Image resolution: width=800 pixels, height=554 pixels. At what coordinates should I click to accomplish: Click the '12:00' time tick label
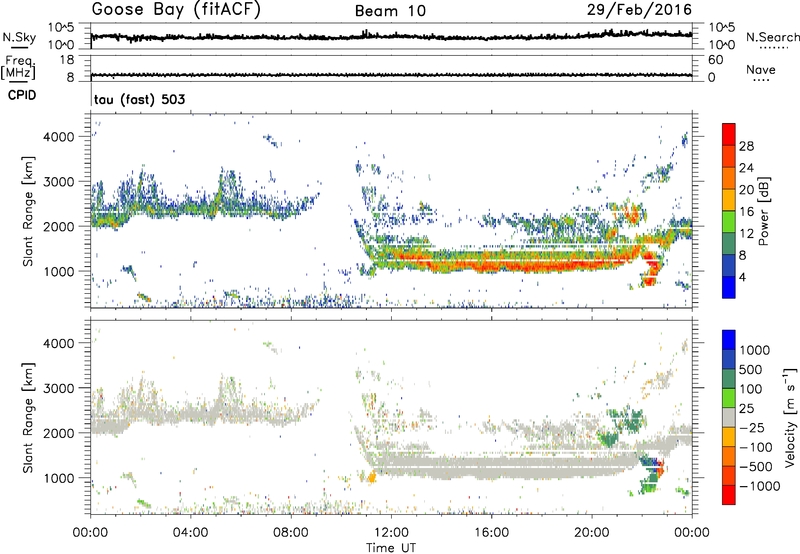coord(391,533)
